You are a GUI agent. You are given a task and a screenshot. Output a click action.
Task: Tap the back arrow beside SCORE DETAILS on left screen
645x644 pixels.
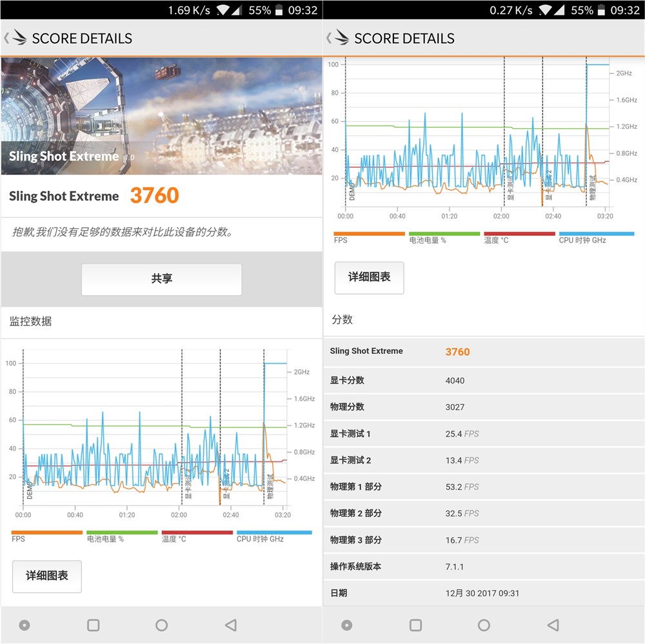(8, 39)
